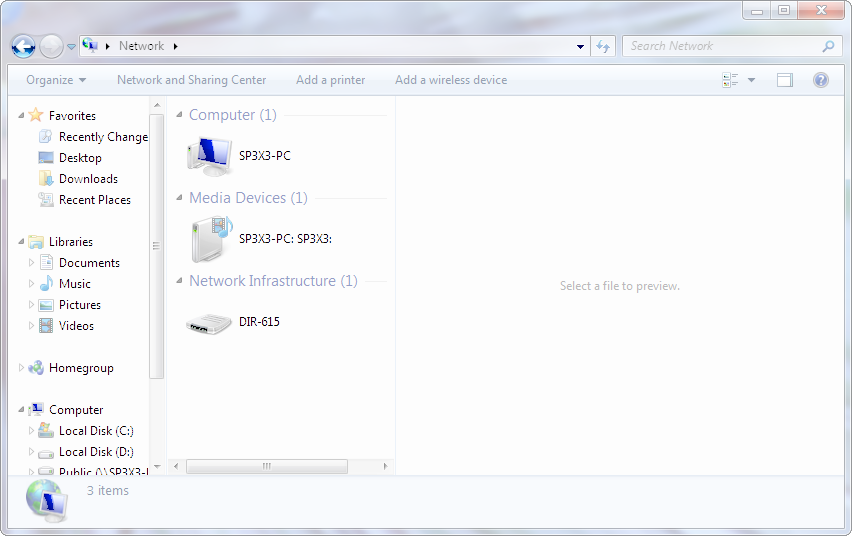The height and width of the screenshot is (536, 852).
Task: Refresh the Network location
Action: coord(603,46)
